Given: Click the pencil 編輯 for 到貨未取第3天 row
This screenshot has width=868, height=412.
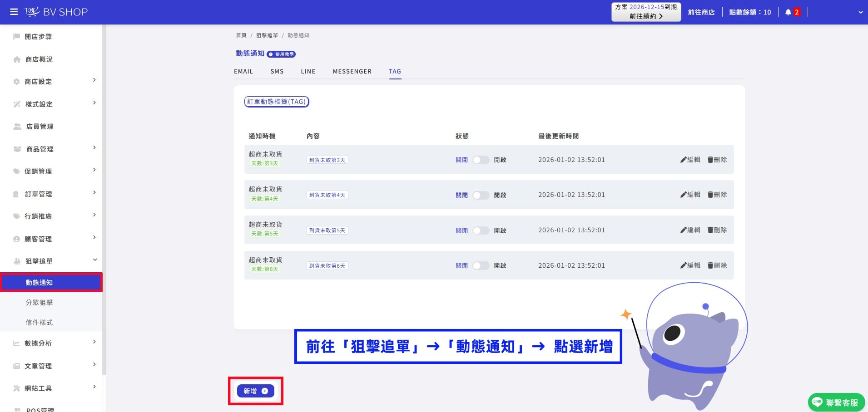Looking at the screenshot, I should pos(690,160).
